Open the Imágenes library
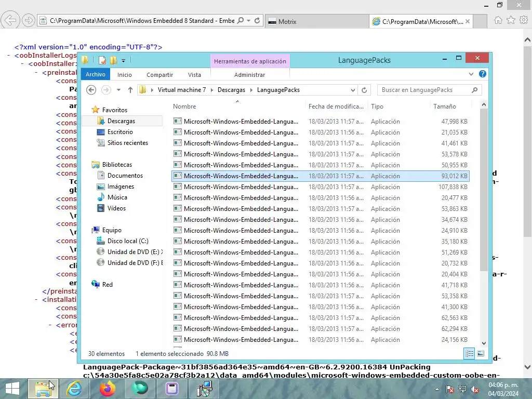Image resolution: width=532 pixels, height=399 pixels. pyautogui.click(x=121, y=187)
